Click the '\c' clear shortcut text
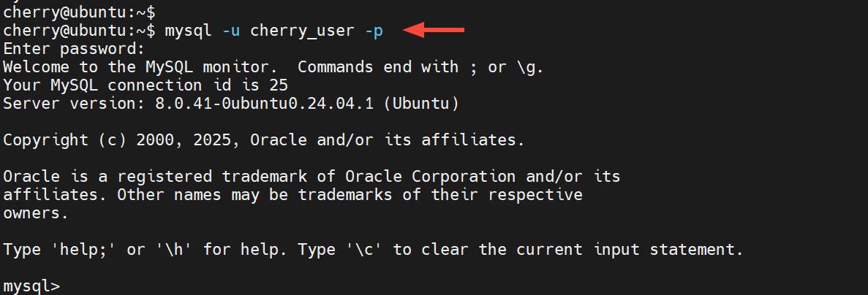Screen dimensions: 868x295 click(x=374, y=250)
